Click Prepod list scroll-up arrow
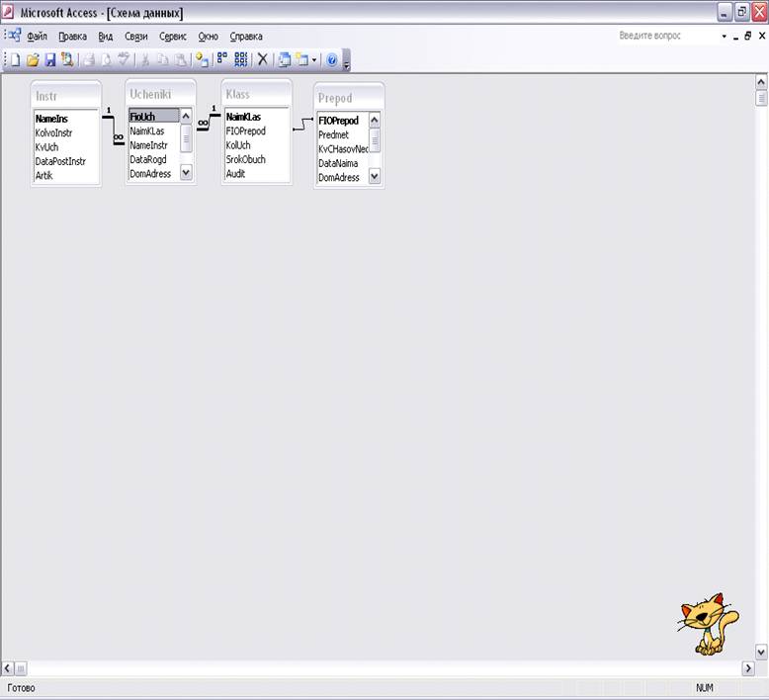The width and height of the screenshot is (769, 700). (375, 121)
